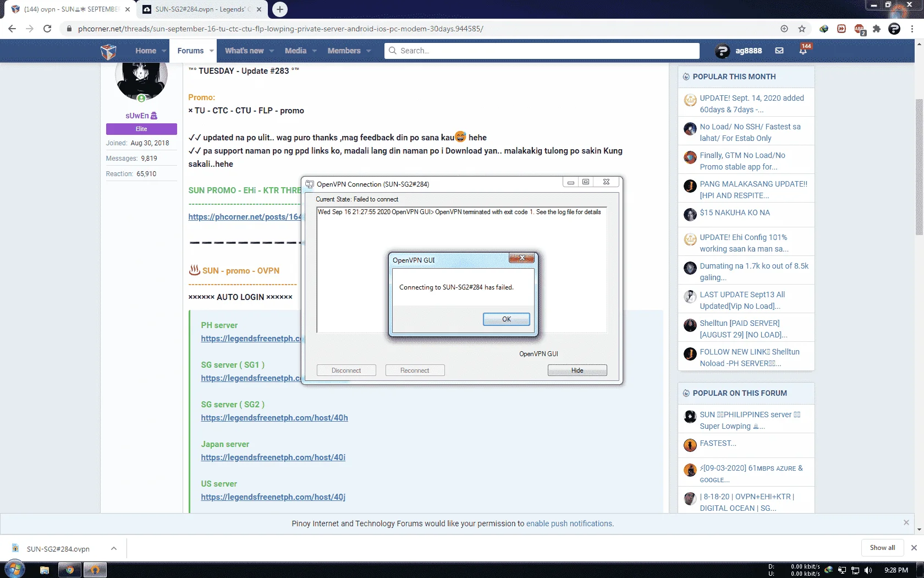The image size is (924, 578).
Task: Close the OpenVPN GUI error popup
Action: click(521, 258)
